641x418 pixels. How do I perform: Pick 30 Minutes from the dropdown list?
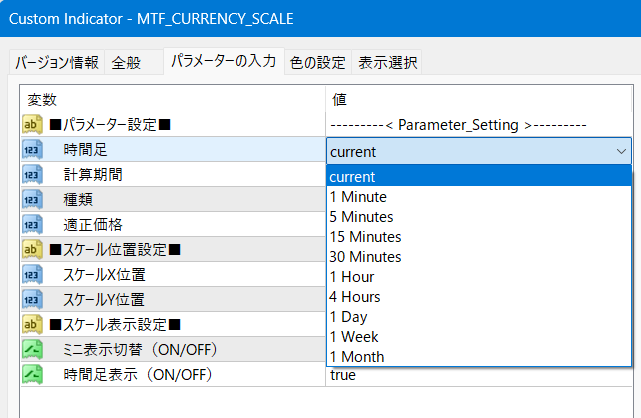tap(479, 257)
